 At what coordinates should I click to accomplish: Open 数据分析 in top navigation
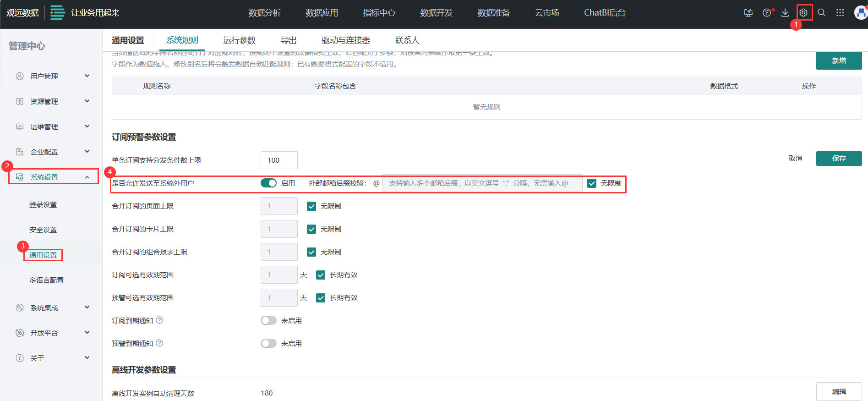pos(264,13)
